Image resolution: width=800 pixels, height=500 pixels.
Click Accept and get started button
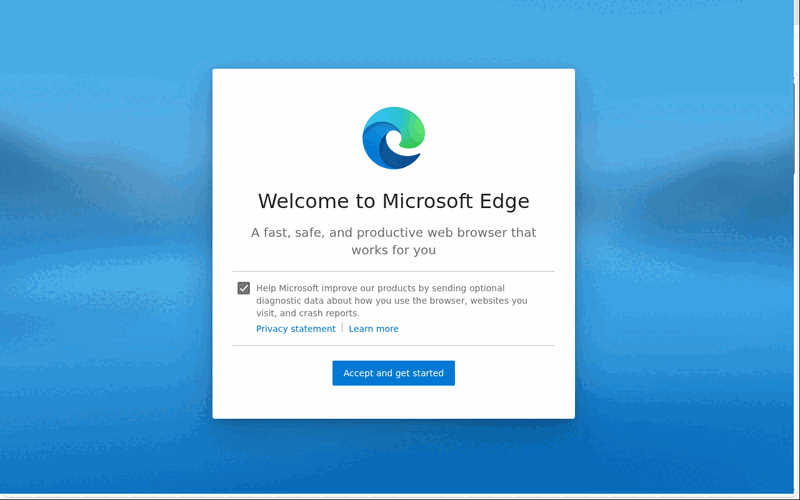(393, 373)
